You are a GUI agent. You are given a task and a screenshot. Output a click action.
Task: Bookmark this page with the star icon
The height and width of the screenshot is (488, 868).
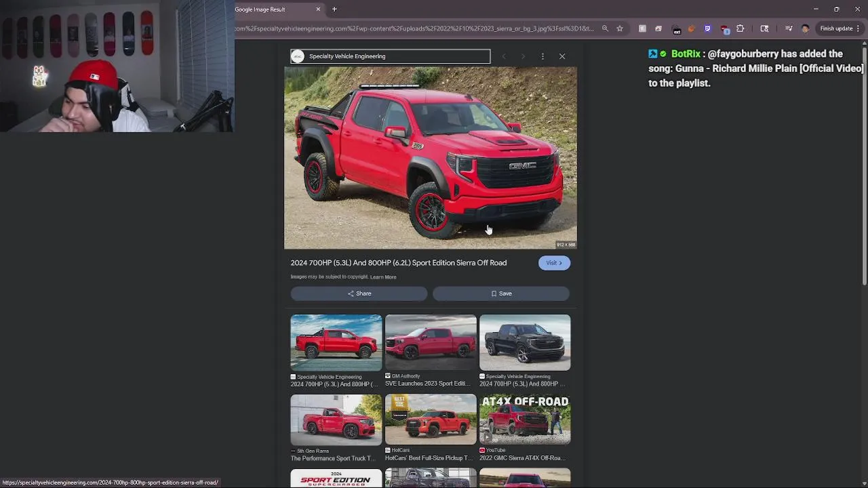pyautogui.click(x=620, y=28)
